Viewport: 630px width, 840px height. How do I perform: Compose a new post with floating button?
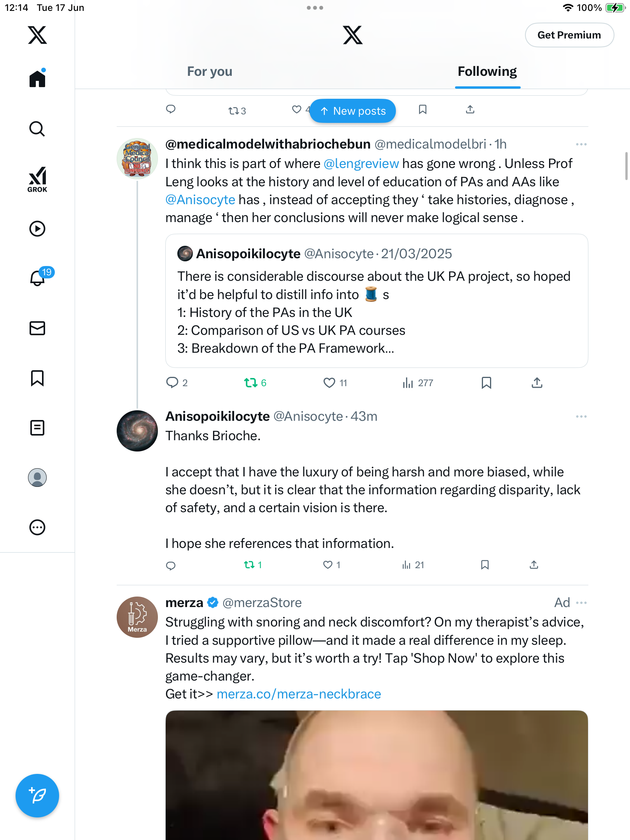coord(37,796)
